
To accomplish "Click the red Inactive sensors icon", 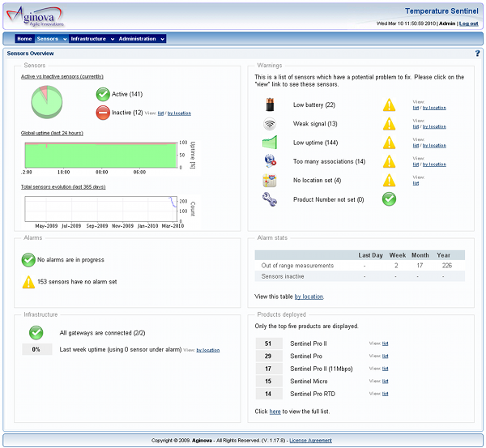I will 103,113.
